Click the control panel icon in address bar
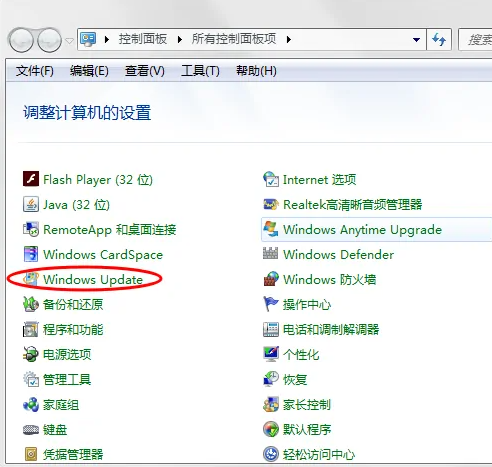 coord(88,40)
